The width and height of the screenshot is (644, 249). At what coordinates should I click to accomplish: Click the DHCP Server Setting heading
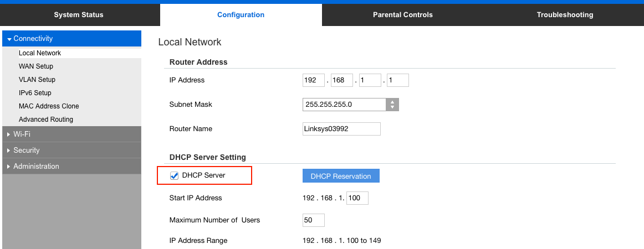(x=208, y=157)
